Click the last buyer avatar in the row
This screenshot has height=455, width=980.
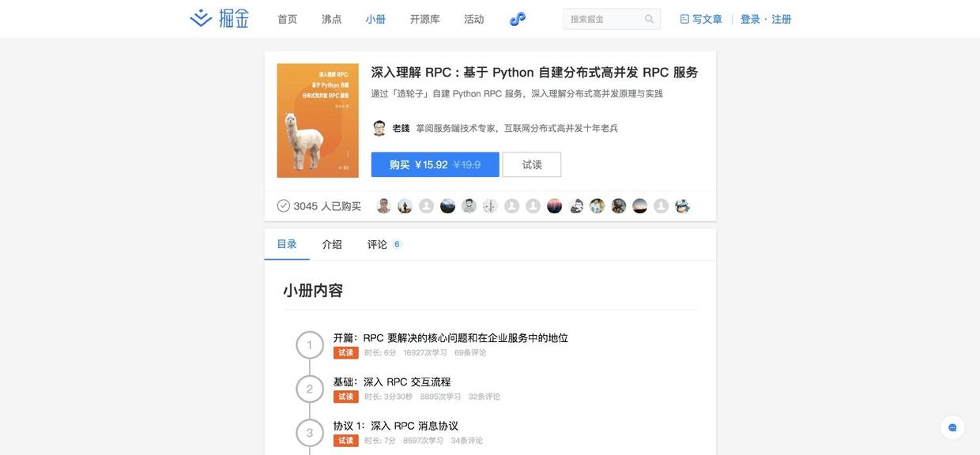click(683, 206)
